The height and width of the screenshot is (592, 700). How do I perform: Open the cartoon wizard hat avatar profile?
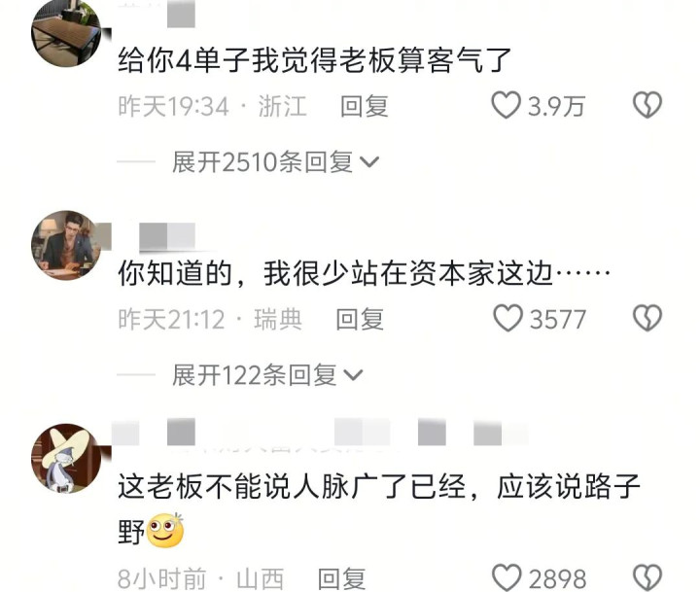click(x=66, y=459)
